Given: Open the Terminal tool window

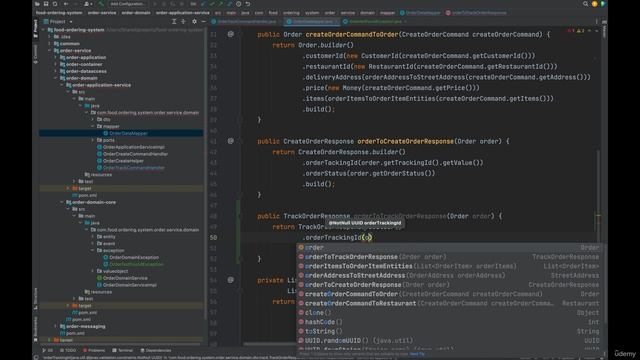Looking at the screenshot, I should coord(123,350).
